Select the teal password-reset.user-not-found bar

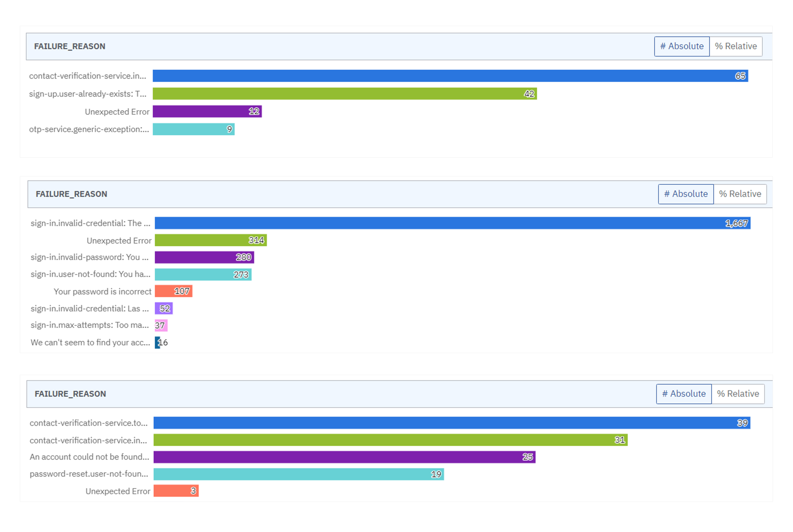299,474
